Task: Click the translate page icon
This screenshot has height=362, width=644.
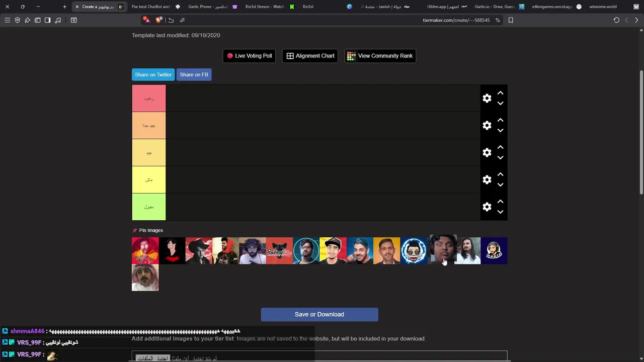Action: [x=182, y=20]
